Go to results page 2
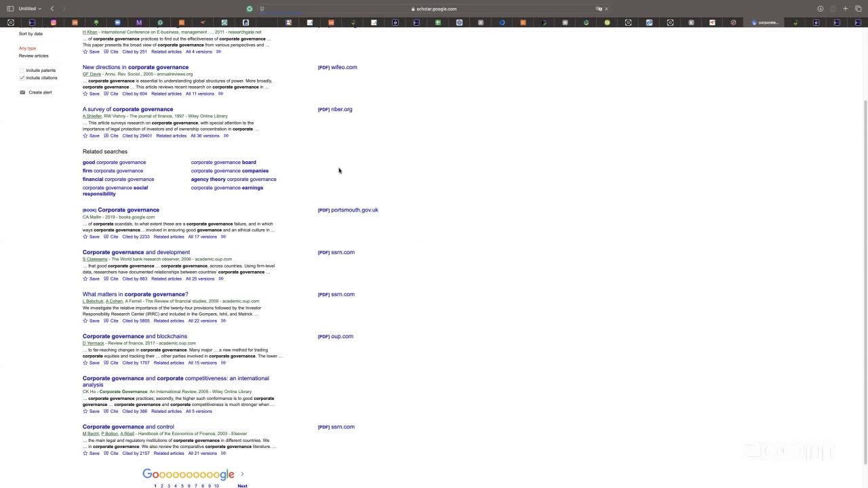This screenshot has height=488, width=868. tap(161, 486)
